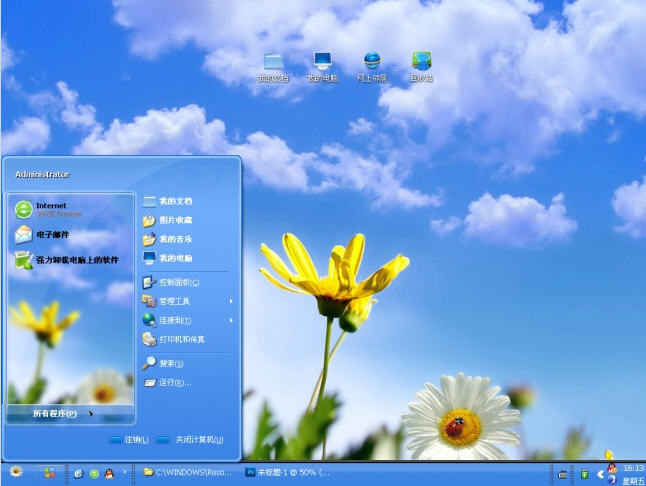Switch to C:\WINDOWS\Reso... taskbar window
This screenshot has width=646, height=486.
pos(187,472)
